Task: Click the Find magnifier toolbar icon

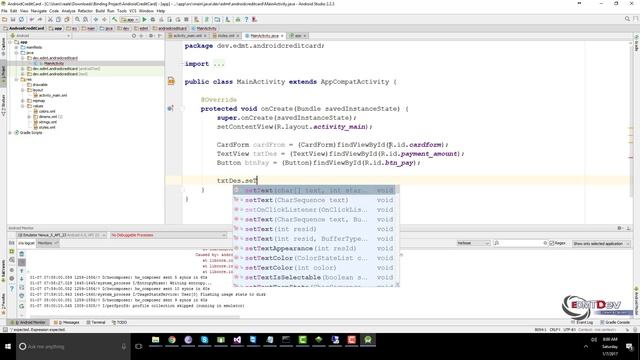Action: point(77,19)
